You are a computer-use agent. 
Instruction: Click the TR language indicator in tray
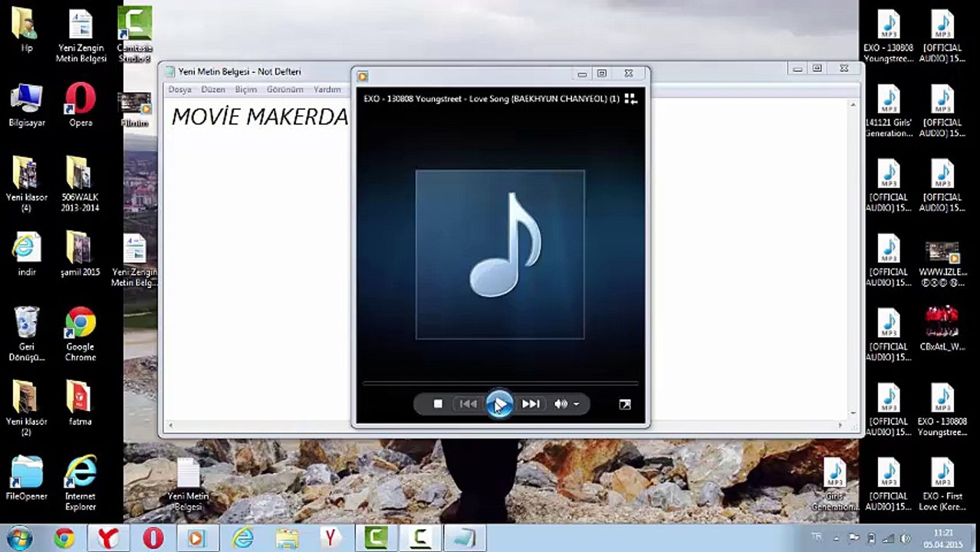[816, 536]
